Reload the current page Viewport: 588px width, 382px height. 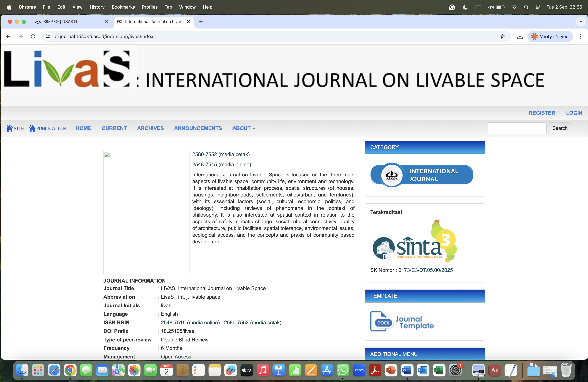pos(33,37)
